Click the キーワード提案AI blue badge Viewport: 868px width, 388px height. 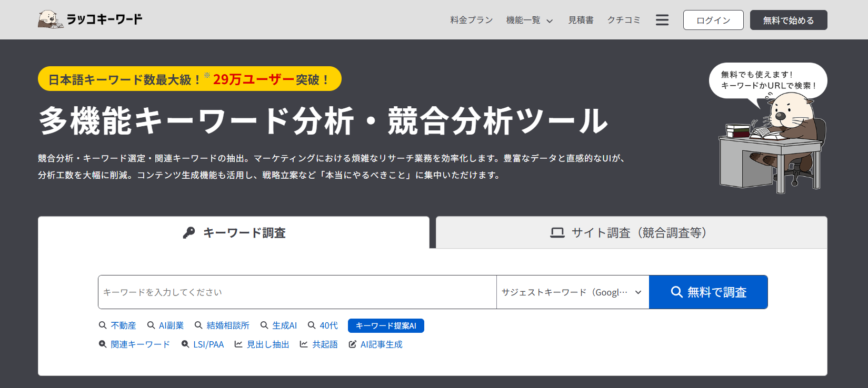(386, 326)
